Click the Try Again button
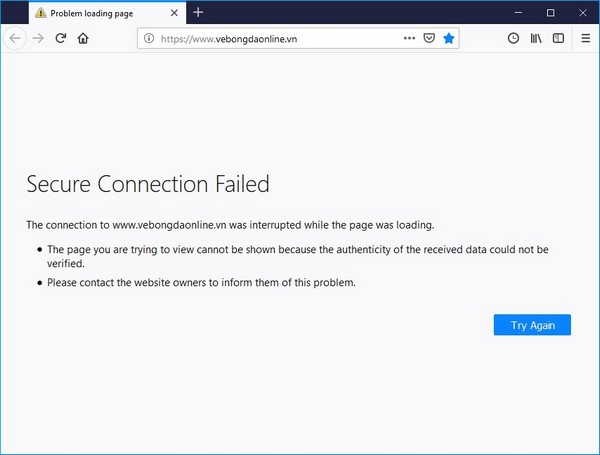600x455 pixels. (x=532, y=325)
